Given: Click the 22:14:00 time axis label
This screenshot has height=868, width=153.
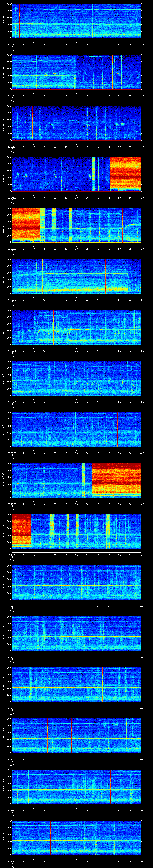Looking at the screenshot, I should click(x=12, y=708).
